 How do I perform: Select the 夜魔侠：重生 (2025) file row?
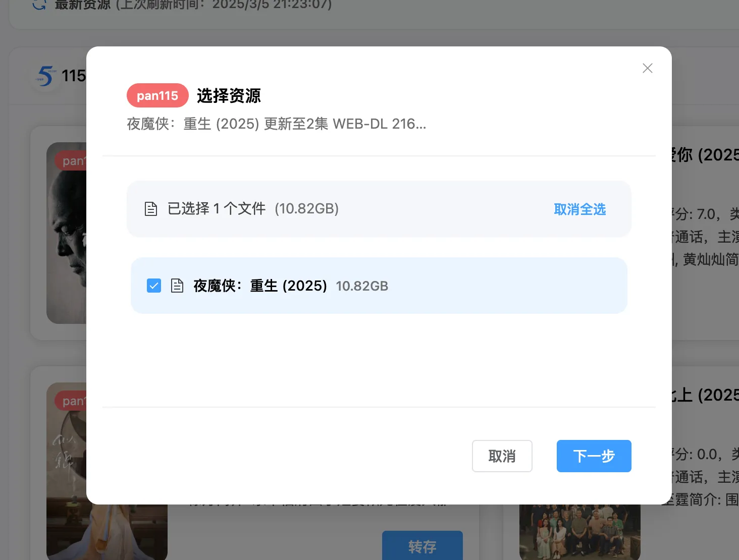coord(379,286)
